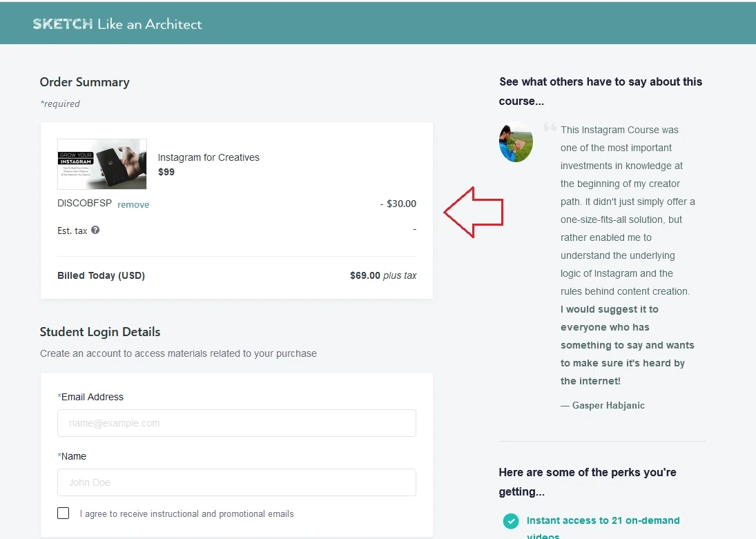Click the $69.00 billed today total
Viewport: 756px width, 539px height.
[365, 275]
